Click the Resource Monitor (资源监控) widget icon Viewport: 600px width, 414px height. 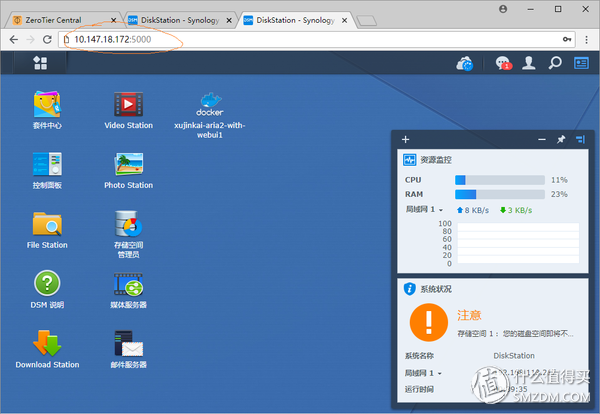pyautogui.click(x=409, y=160)
